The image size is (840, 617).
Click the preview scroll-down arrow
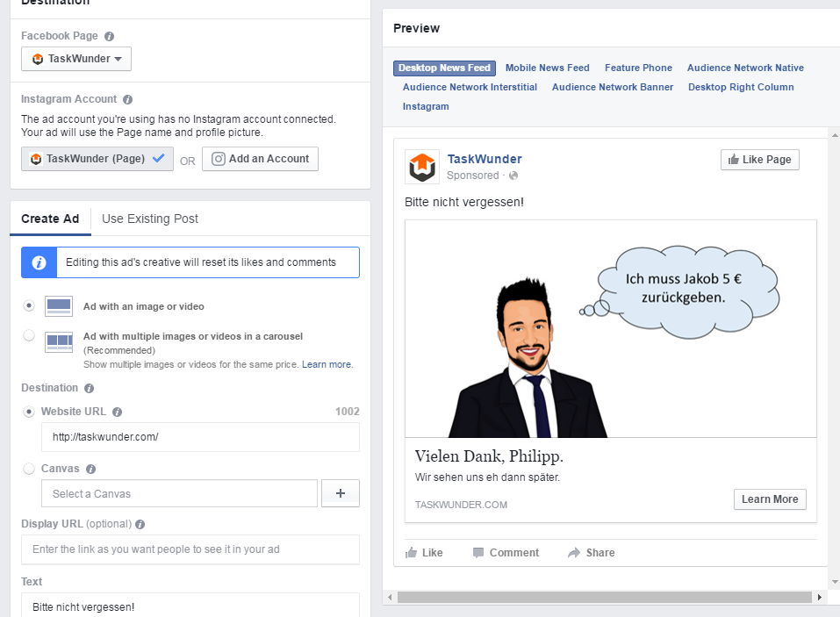[x=835, y=582]
